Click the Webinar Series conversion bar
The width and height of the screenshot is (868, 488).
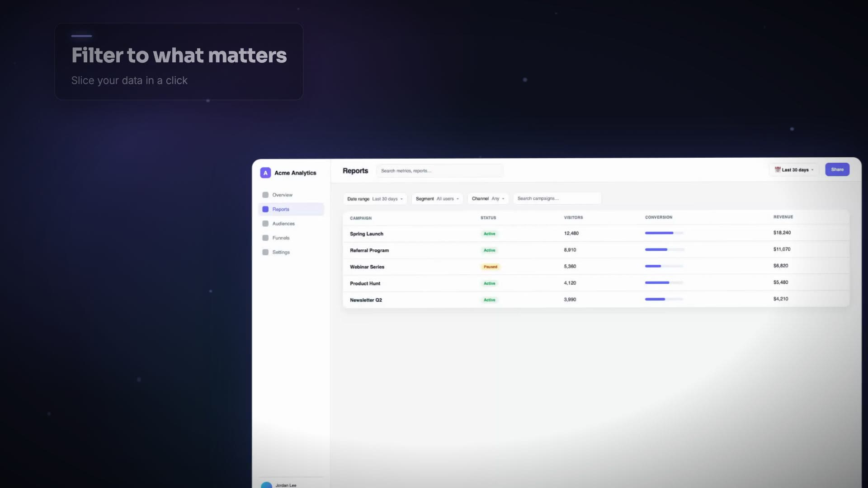(x=664, y=266)
